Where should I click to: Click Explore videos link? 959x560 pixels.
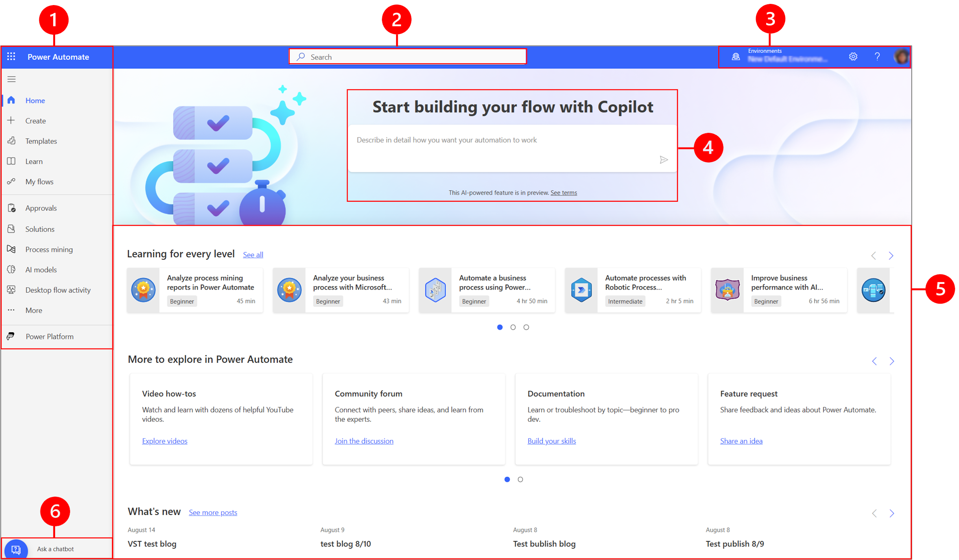coord(165,441)
